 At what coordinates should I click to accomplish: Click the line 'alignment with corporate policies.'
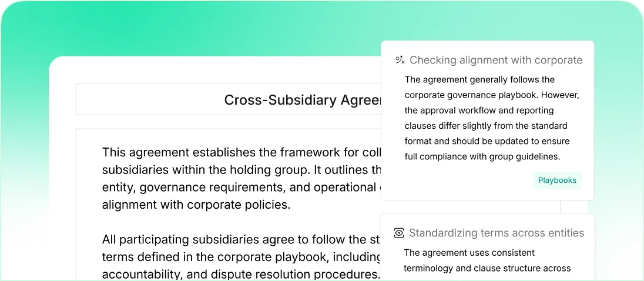coord(196,205)
